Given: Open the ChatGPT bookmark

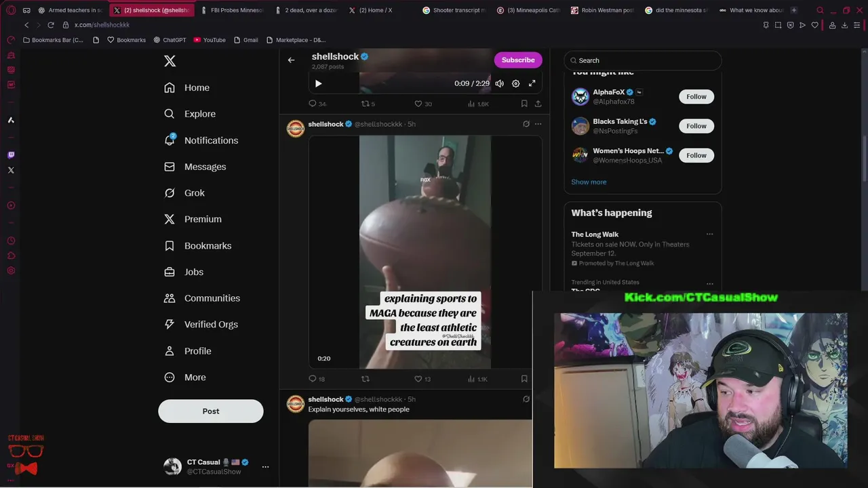Looking at the screenshot, I should [x=170, y=40].
